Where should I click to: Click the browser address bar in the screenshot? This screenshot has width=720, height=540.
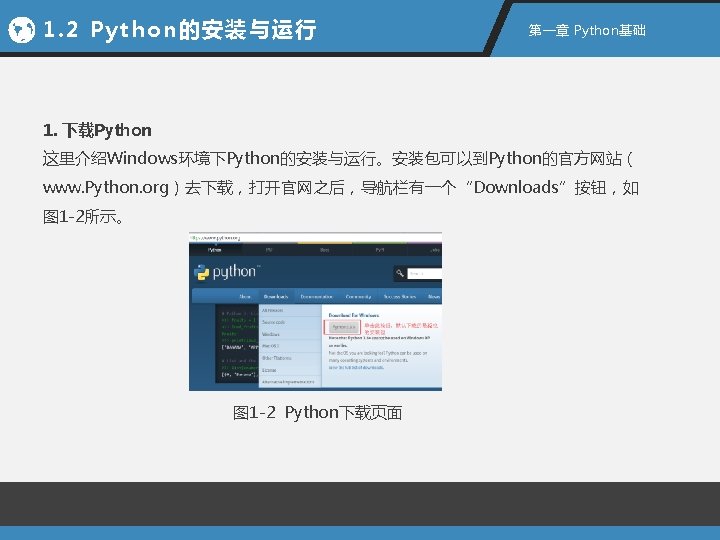[x=315, y=238]
